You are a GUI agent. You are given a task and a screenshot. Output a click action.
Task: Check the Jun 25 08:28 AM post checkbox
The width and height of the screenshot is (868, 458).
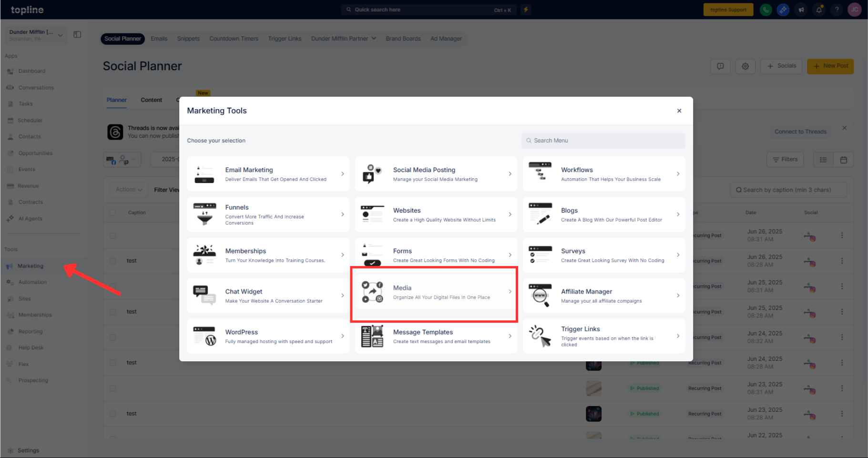112,312
